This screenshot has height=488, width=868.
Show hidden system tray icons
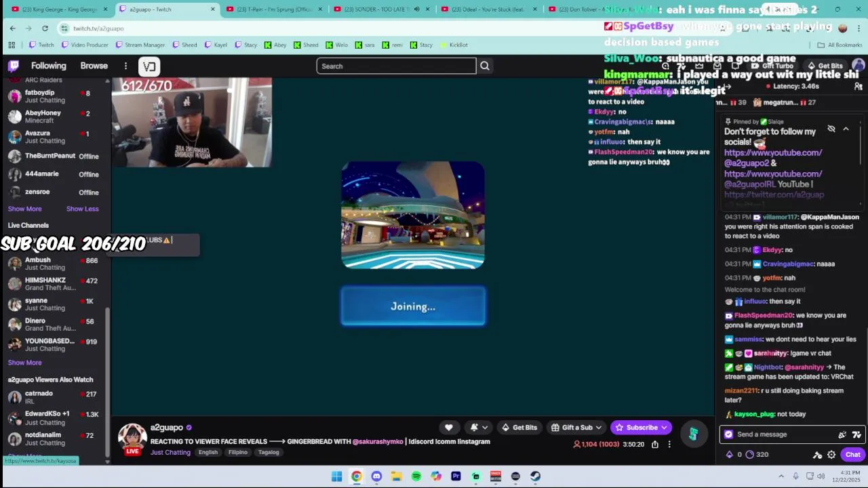click(x=781, y=476)
